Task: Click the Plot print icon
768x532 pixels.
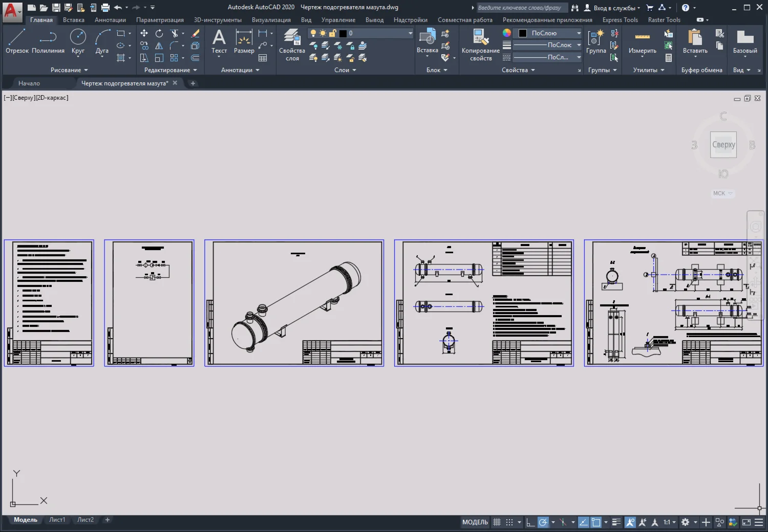Action: click(x=105, y=8)
